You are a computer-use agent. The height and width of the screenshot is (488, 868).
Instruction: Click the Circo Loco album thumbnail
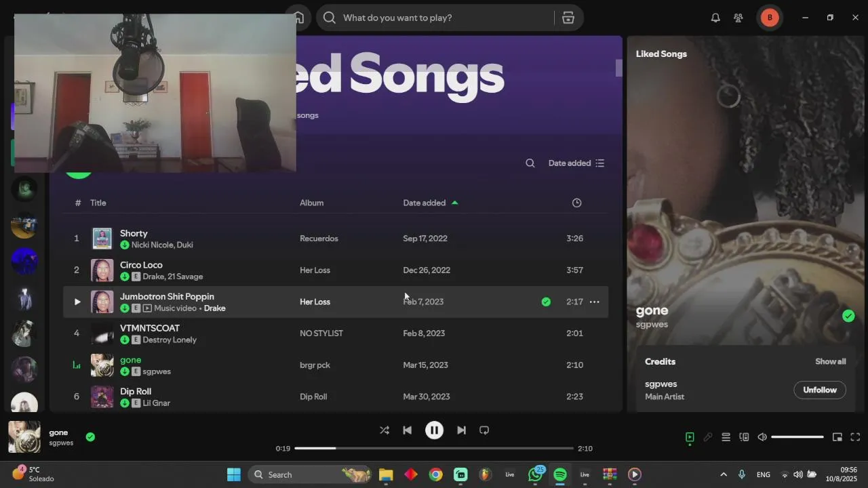102,270
